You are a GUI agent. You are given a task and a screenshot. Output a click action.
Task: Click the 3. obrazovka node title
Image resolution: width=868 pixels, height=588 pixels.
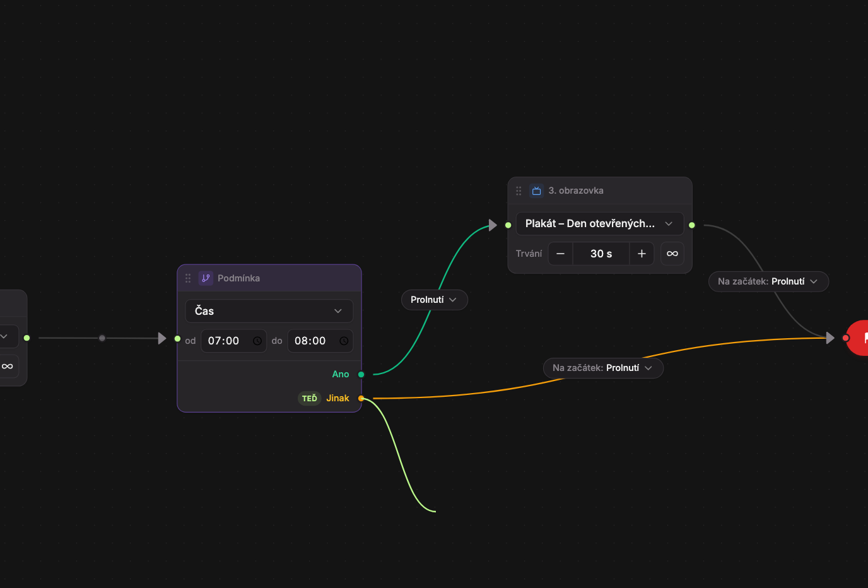pos(576,191)
